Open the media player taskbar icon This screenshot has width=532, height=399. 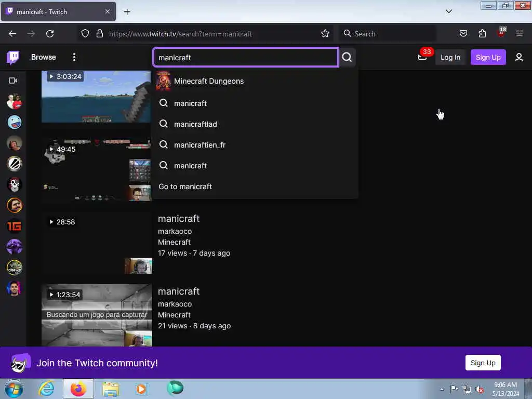[141, 389]
